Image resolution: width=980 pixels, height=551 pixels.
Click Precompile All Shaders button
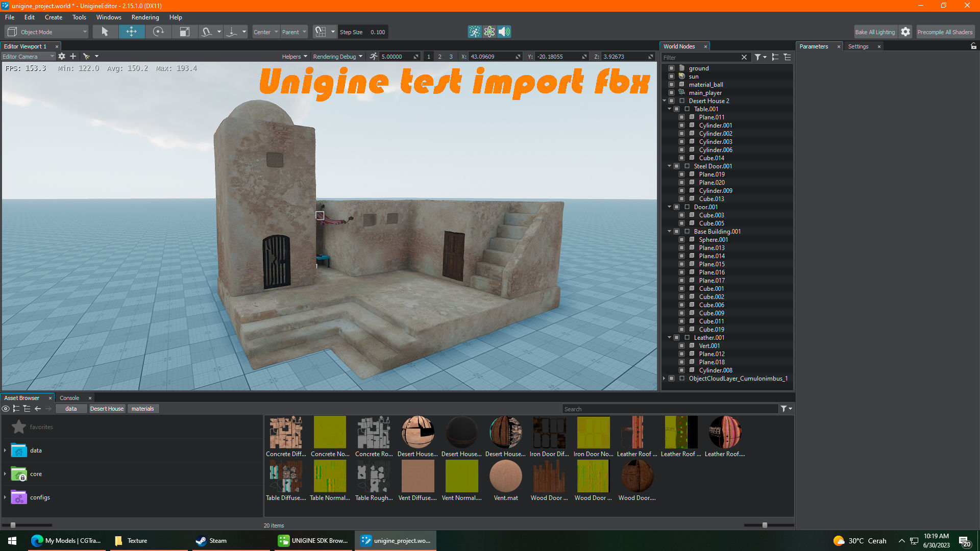coord(945,32)
